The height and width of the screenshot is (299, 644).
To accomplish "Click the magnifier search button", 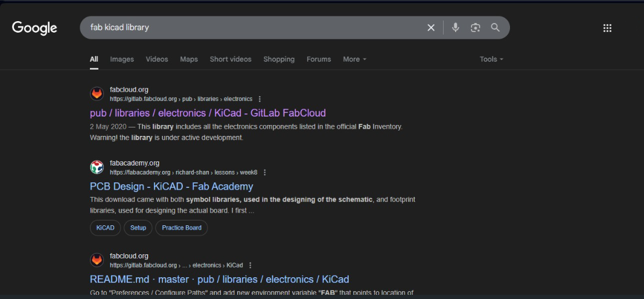I will (496, 28).
